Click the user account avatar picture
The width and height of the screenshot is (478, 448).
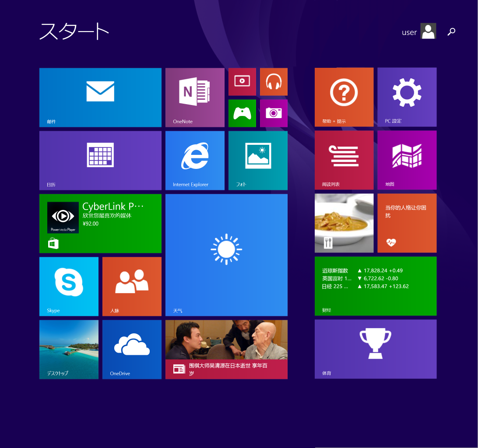pyautogui.click(x=428, y=31)
